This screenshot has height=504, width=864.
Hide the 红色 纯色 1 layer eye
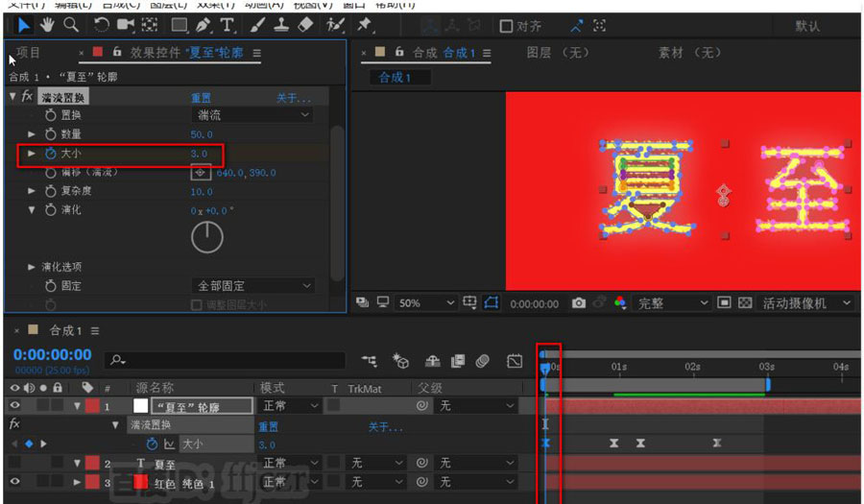[x=14, y=481]
